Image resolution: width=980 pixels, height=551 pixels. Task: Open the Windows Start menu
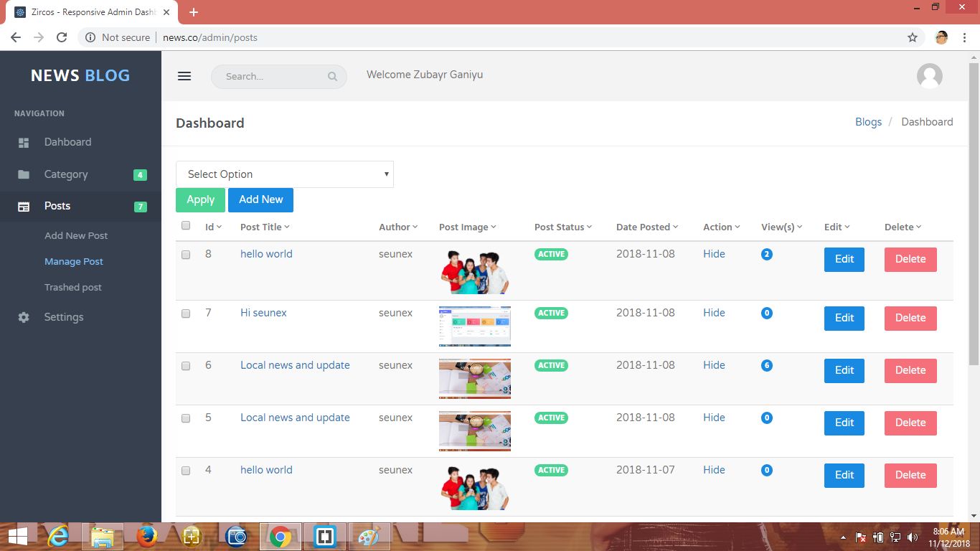18,537
